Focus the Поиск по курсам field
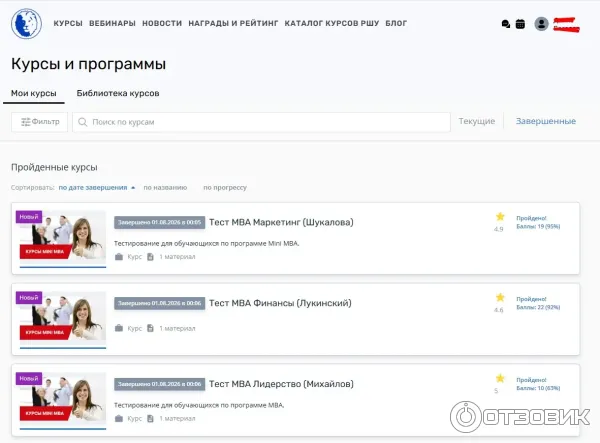Viewport: 600px width, 443px height. pos(261,122)
